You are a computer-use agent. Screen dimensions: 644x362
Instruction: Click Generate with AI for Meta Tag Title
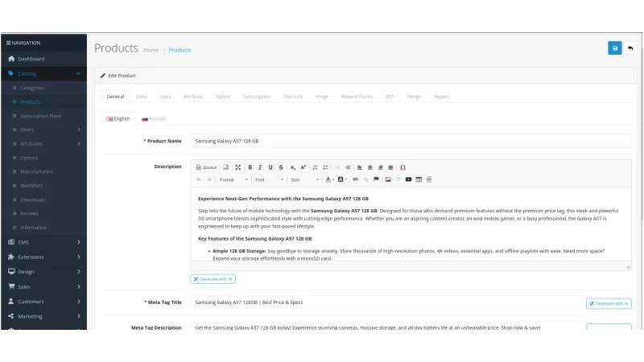coord(609,303)
